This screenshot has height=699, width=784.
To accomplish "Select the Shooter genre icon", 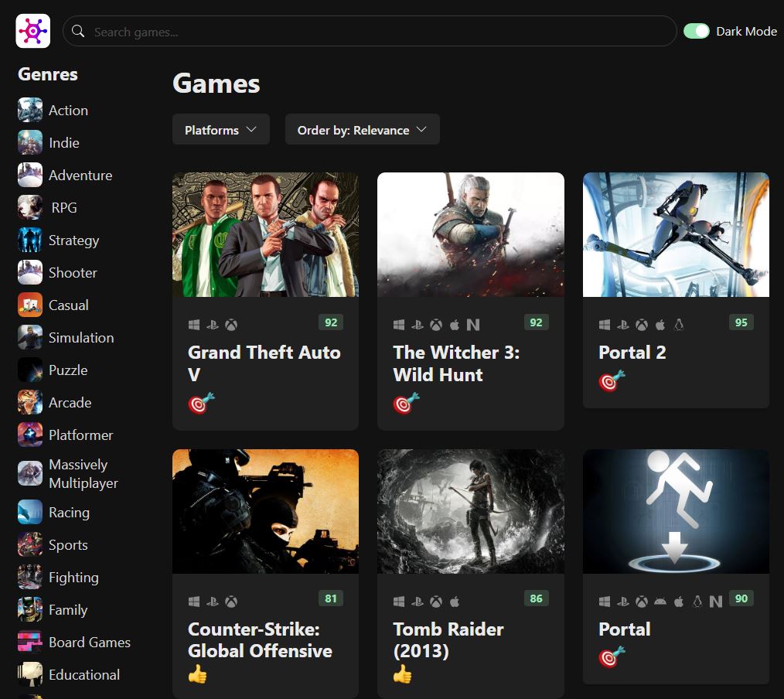I will [30, 272].
